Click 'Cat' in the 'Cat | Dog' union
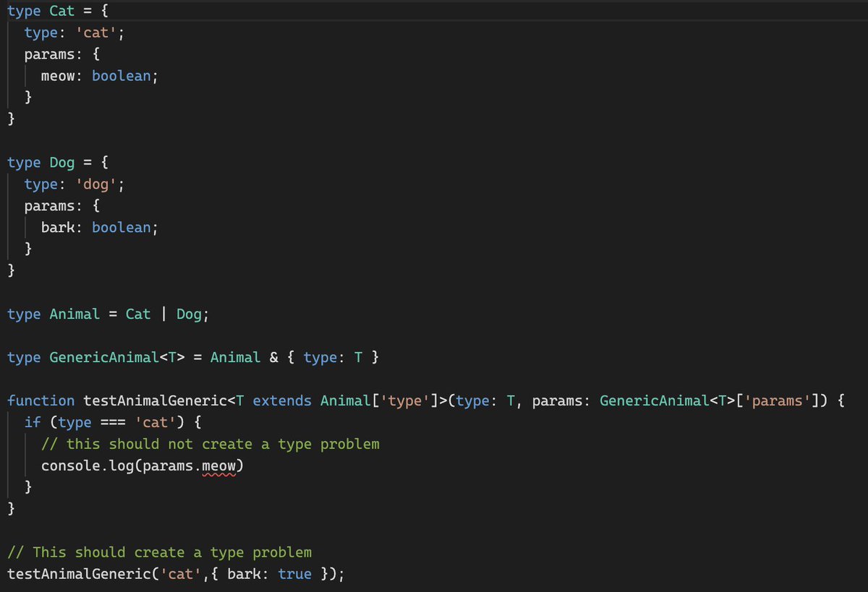868x592 pixels. [x=138, y=314]
